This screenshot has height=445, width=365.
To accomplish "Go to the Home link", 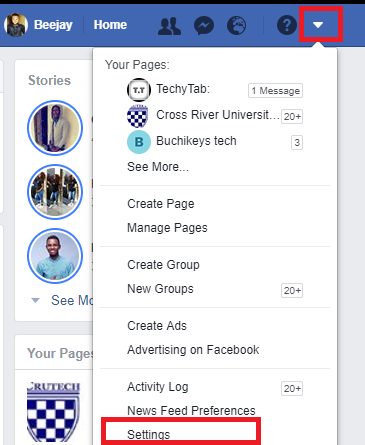I will (x=110, y=25).
